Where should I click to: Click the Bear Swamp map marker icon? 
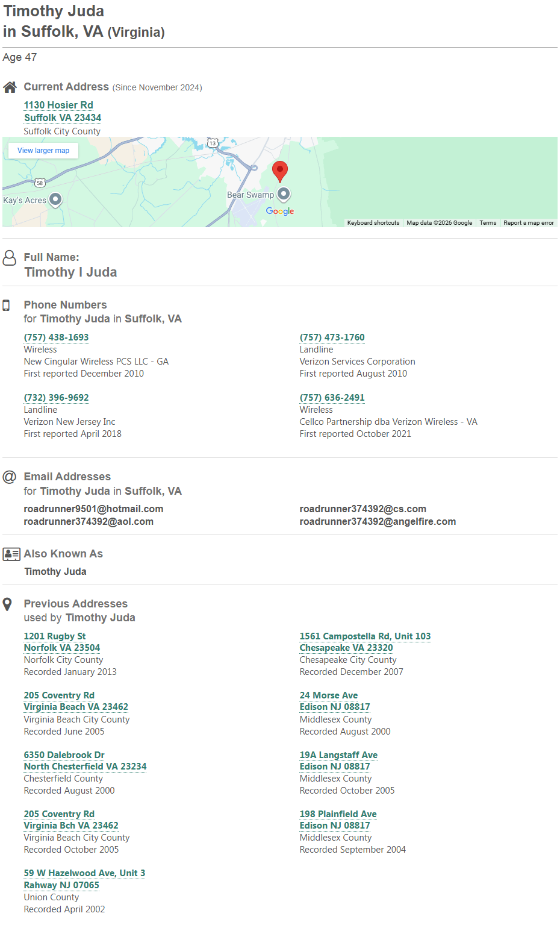point(284,194)
